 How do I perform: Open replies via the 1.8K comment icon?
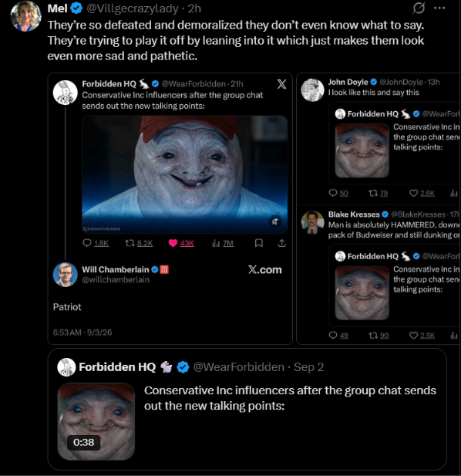coord(87,243)
